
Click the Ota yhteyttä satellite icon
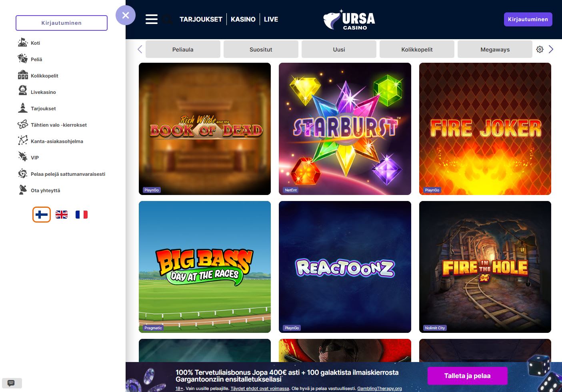tap(22, 190)
